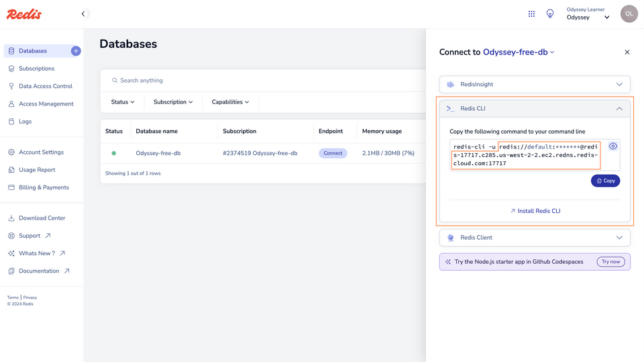Open the Download Center link
The width and height of the screenshot is (644, 362).
pos(42,218)
